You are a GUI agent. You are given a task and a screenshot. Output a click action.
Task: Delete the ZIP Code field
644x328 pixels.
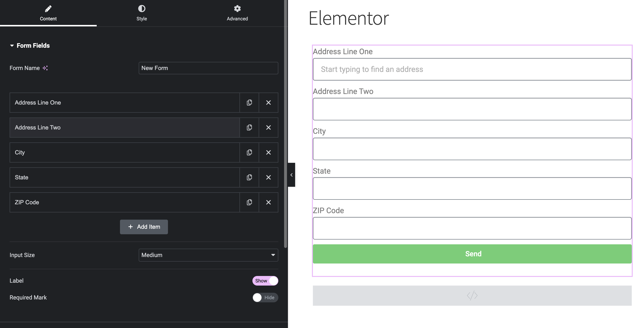(268, 202)
